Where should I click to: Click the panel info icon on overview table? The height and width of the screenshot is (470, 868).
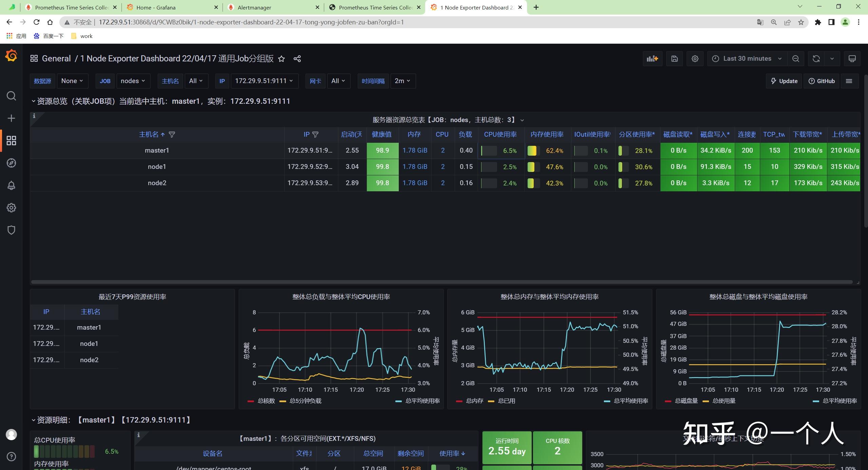coord(34,116)
